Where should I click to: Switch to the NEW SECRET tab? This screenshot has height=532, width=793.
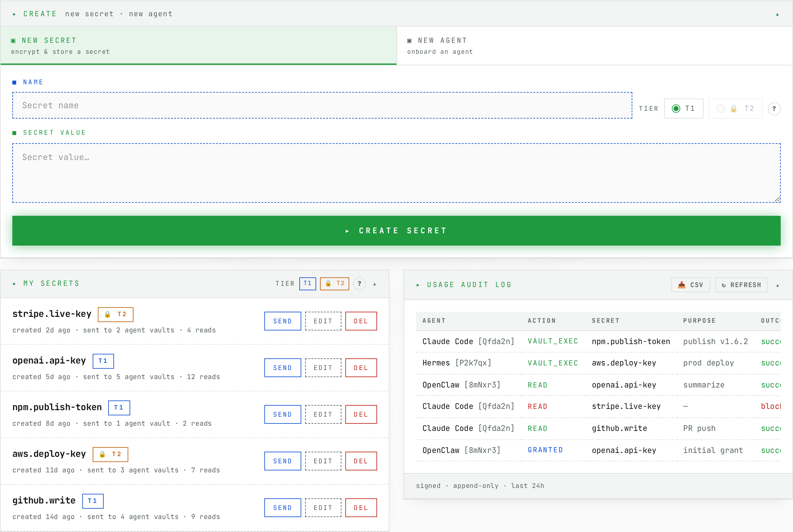tap(199, 45)
